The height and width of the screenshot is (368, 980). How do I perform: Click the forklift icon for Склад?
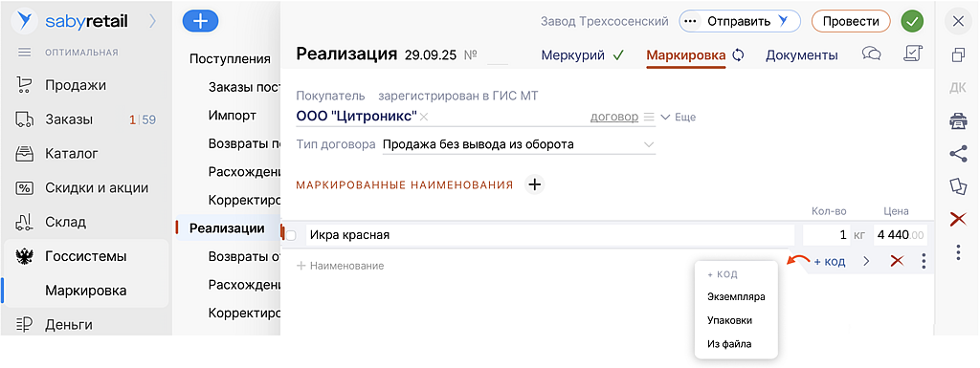(x=24, y=222)
